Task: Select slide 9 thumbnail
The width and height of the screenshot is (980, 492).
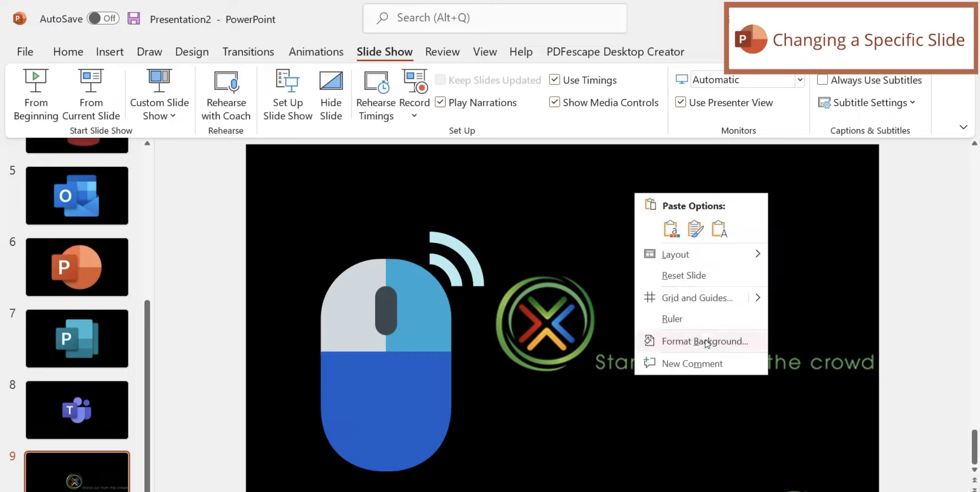Action: tap(77, 472)
